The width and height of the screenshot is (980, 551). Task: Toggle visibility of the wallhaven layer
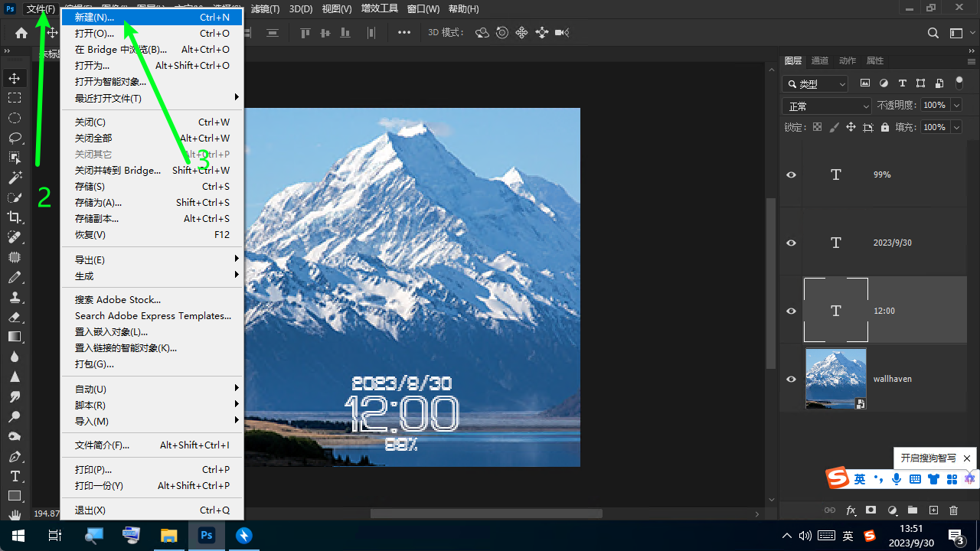pos(792,379)
